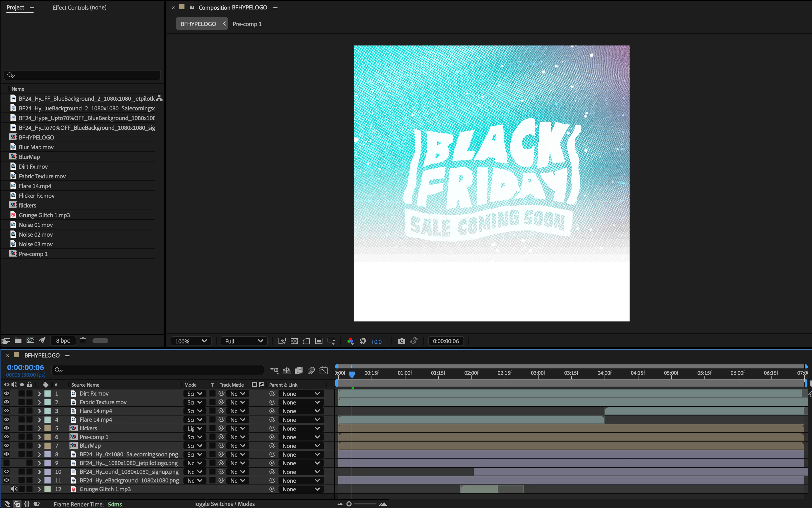Screen dimensions: 812x508
Task: Click the timeline zoom slider handle
Action: click(349, 504)
